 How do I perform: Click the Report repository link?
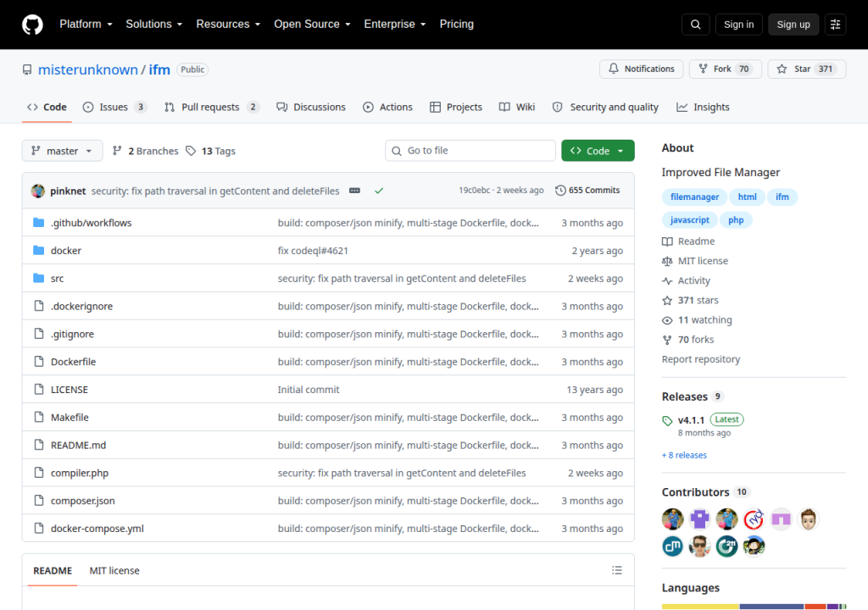tap(701, 359)
